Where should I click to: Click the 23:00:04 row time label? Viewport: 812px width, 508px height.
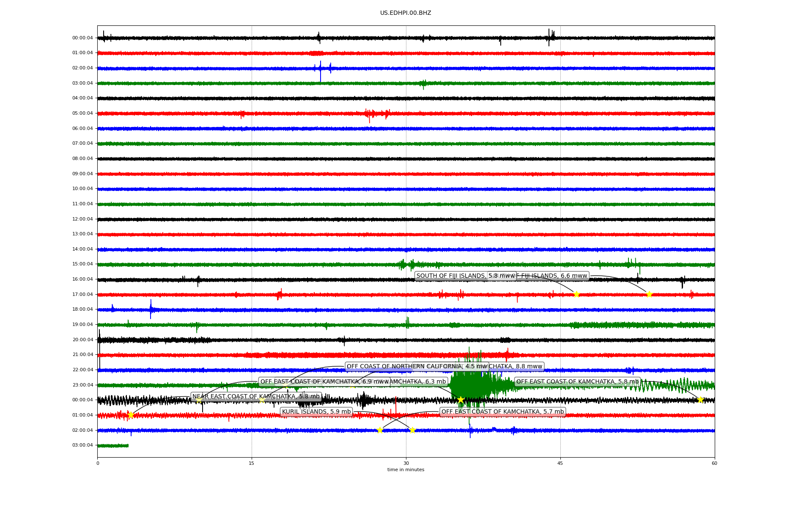[x=82, y=385]
